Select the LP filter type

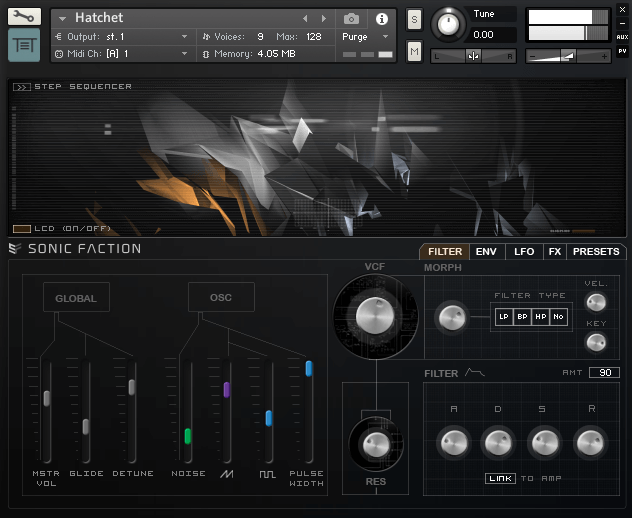[504, 316]
